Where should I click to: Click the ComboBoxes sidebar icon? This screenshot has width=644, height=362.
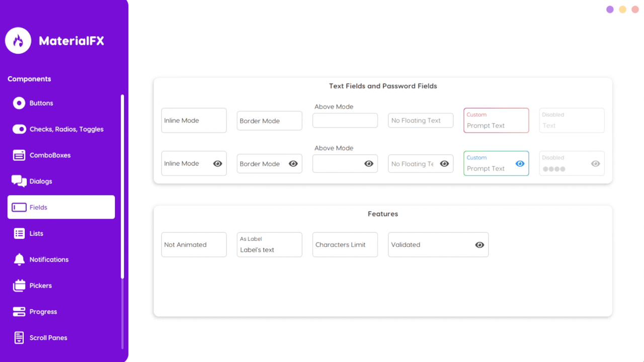pyautogui.click(x=19, y=155)
